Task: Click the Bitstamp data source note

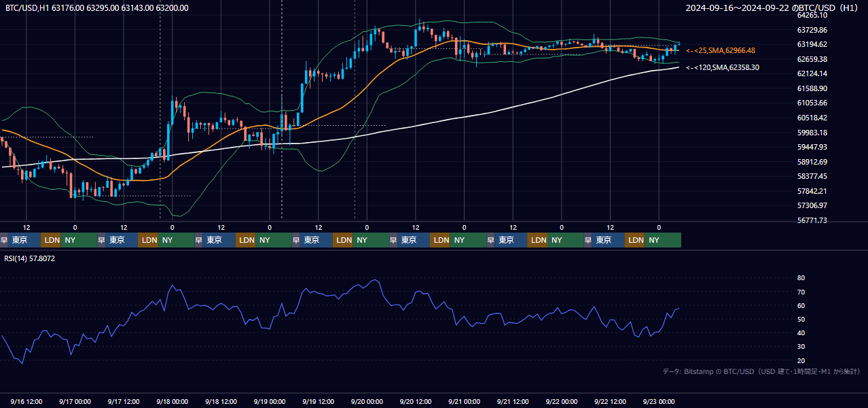Action: pos(761,371)
